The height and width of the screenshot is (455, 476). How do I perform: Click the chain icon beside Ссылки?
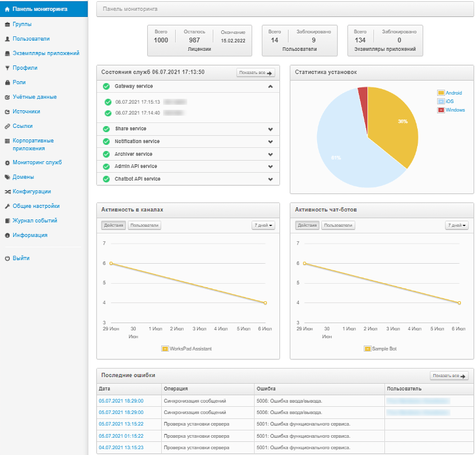click(7, 126)
